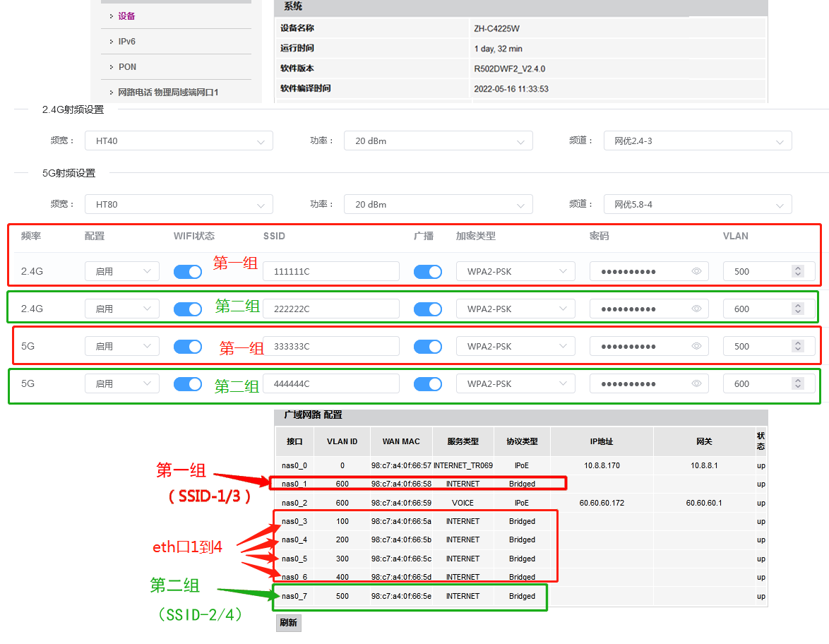Click the 刷新 refresh button
The width and height of the screenshot is (829, 644).
coord(288,623)
